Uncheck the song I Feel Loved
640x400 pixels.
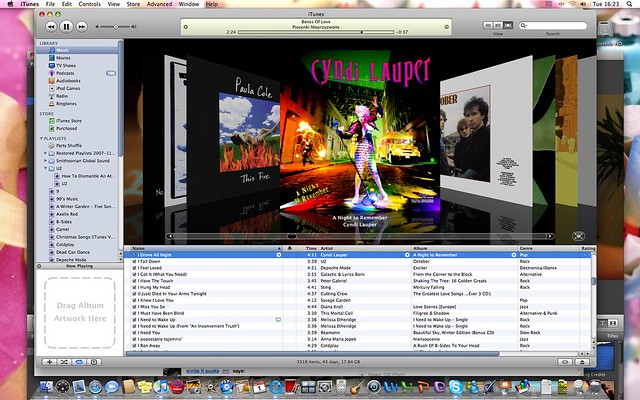pyautogui.click(x=134, y=268)
